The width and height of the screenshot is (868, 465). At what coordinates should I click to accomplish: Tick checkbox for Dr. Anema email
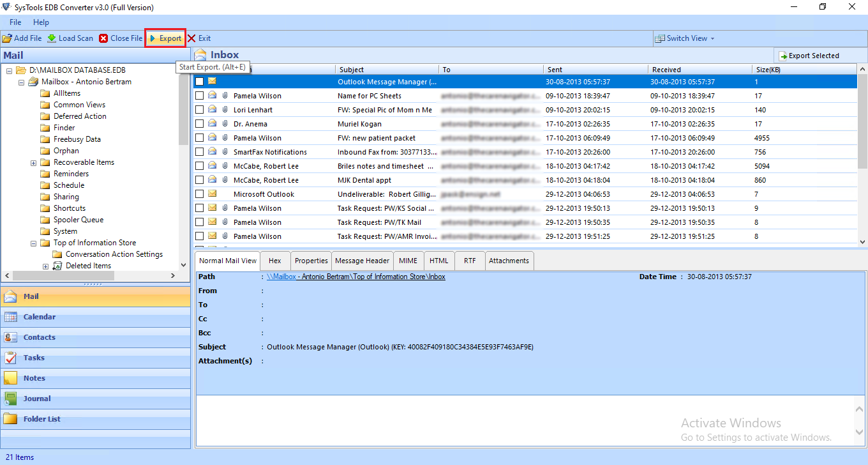200,124
